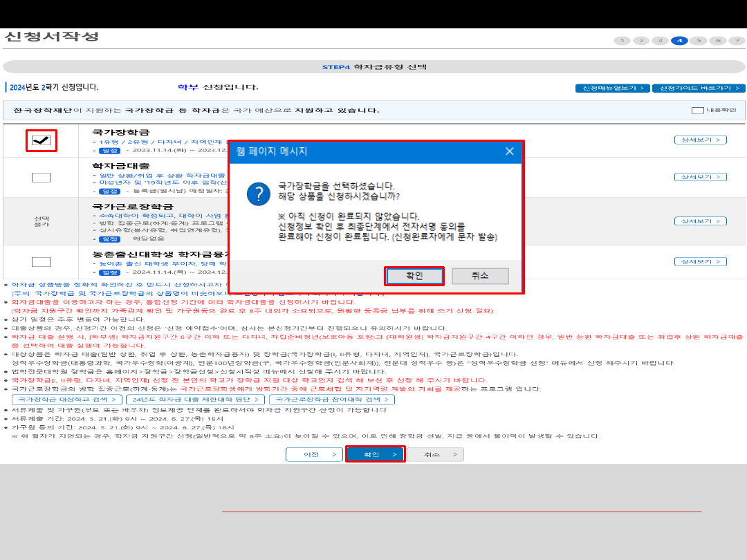This screenshot has height=560, width=747.
Task: Check the 학자금대출 checkbox
Action: [41, 178]
